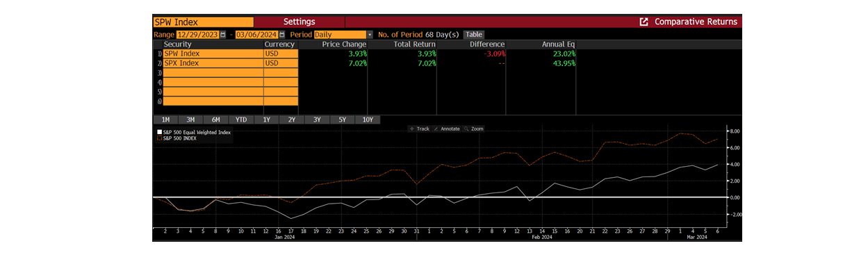This screenshot has height=255, width=868.
Task: Toggle S&P 500 Equal Weighted Index legend box
Action: [159, 132]
